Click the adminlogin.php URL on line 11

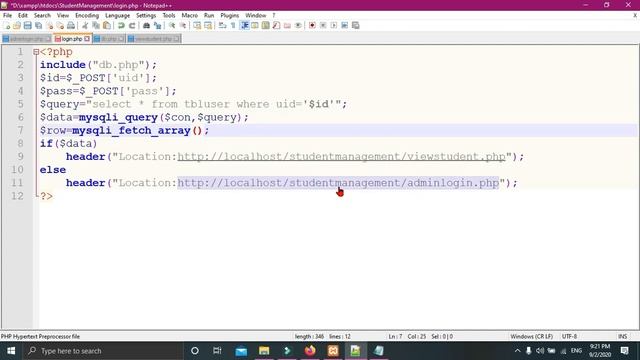[x=338, y=183]
